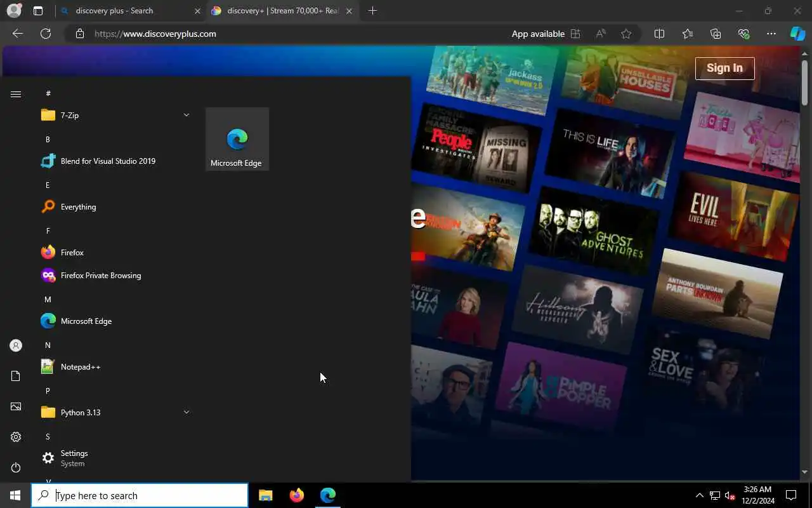Click the scrollbar down arrow

pyautogui.click(x=805, y=472)
